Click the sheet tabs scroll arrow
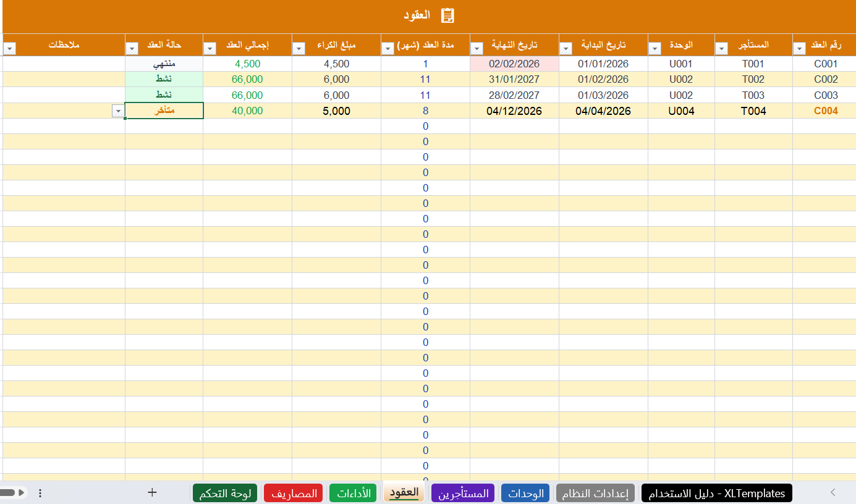Viewport: 856px width, 504px height. [833, 492]
